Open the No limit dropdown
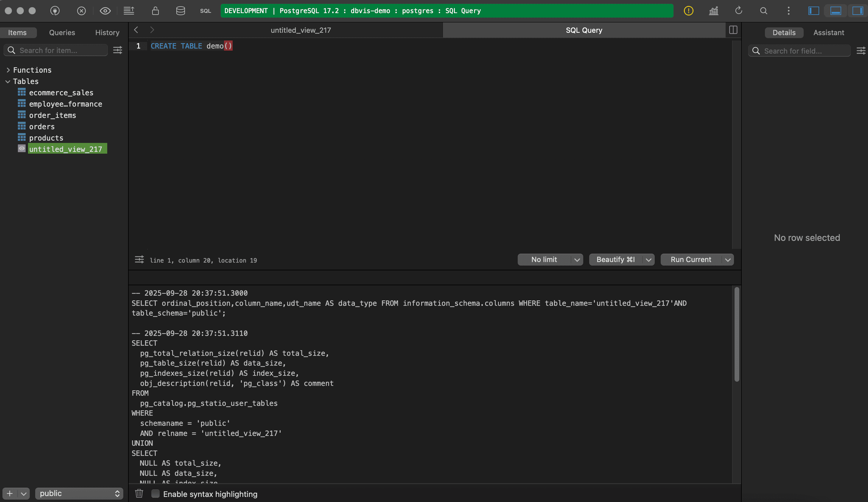The height and width of the screenshot is (502, 868). coord(577,260)
